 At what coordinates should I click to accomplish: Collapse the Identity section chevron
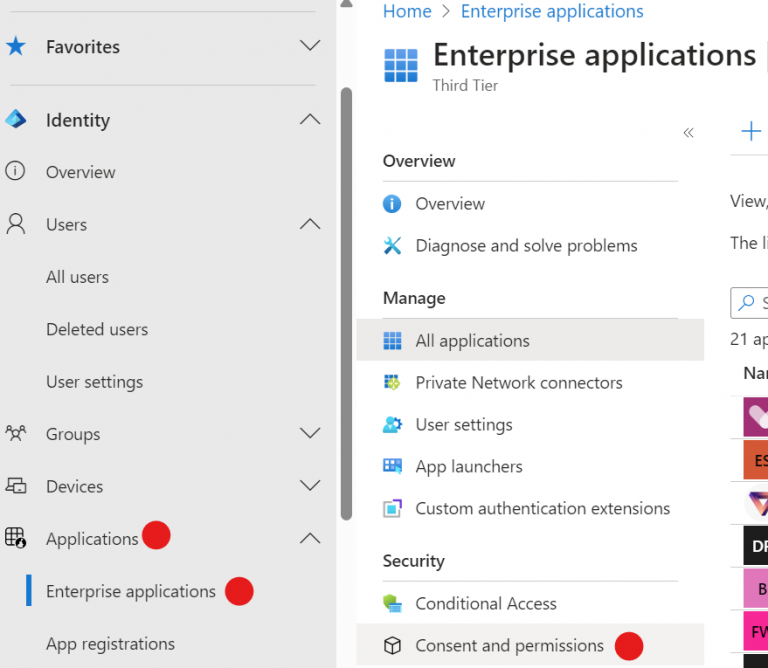click(310, 120)
